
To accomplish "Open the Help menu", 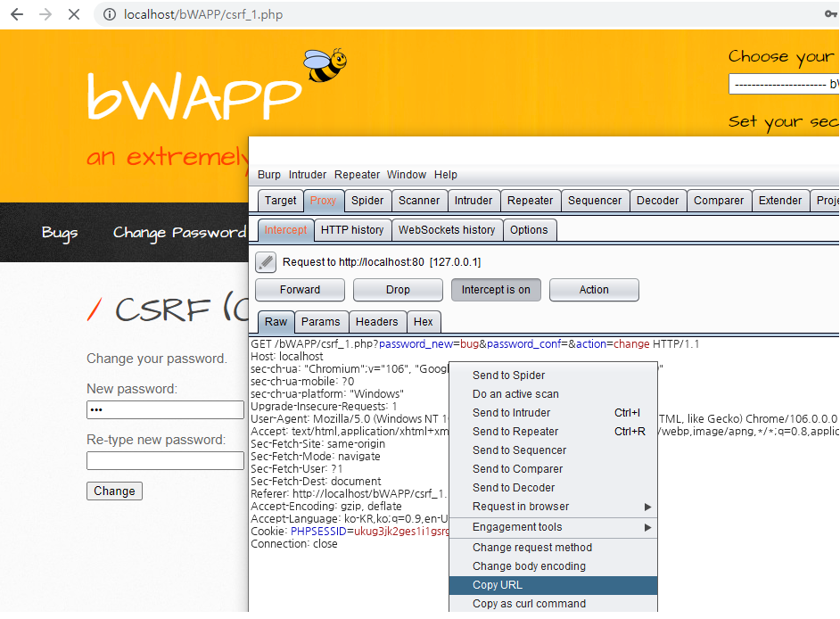I will click(x=446, y=175).
